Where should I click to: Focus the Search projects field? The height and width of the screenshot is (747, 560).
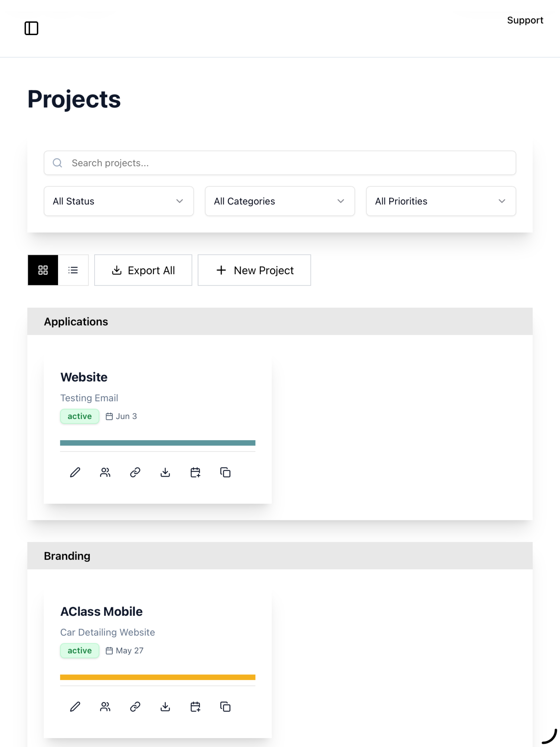pos(280,163)
